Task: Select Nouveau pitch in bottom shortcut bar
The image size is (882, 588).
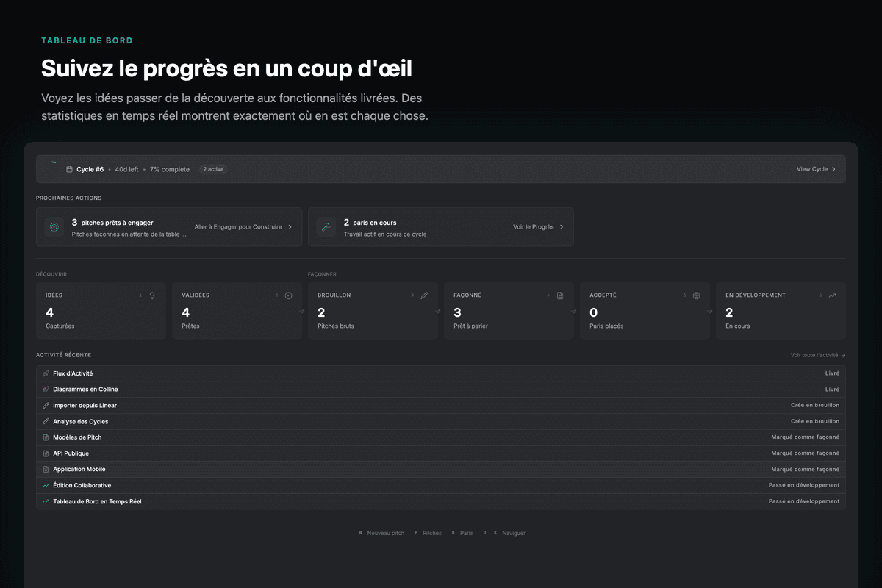Action: tap(385, 533)
